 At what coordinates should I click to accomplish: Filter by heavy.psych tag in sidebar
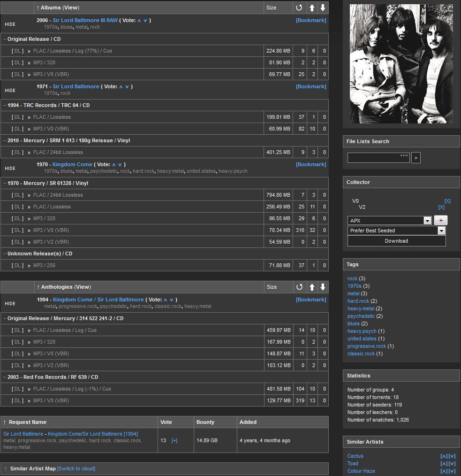point(362,331)
